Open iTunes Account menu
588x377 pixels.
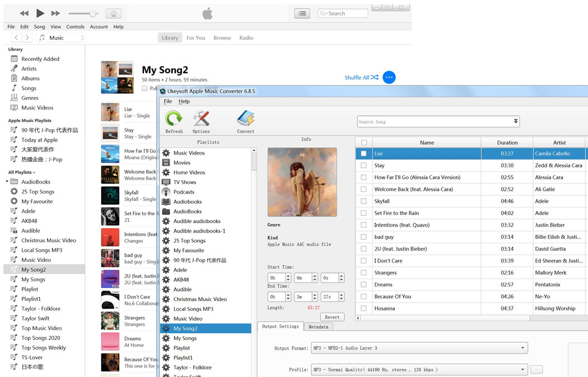(x=99, y=27)
